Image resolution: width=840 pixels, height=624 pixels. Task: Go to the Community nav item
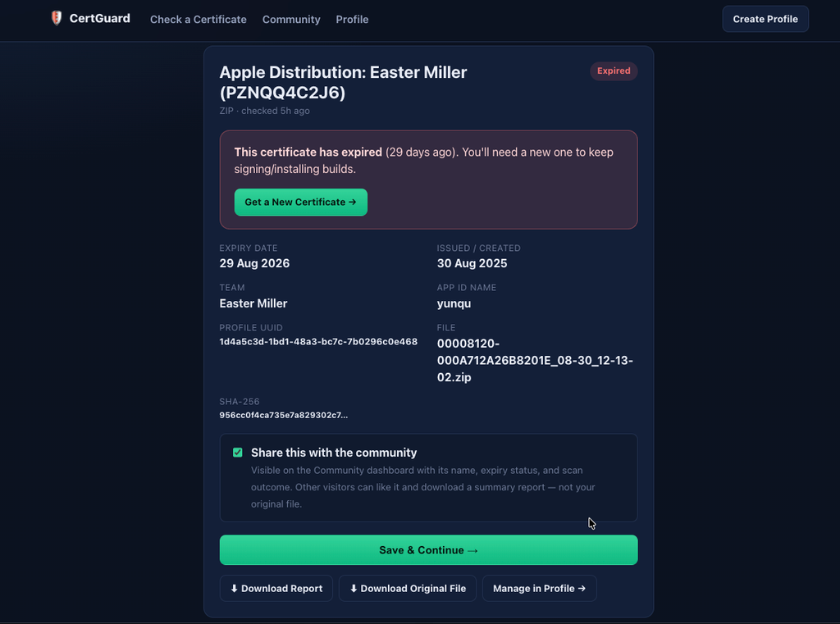tap(291, 20)
